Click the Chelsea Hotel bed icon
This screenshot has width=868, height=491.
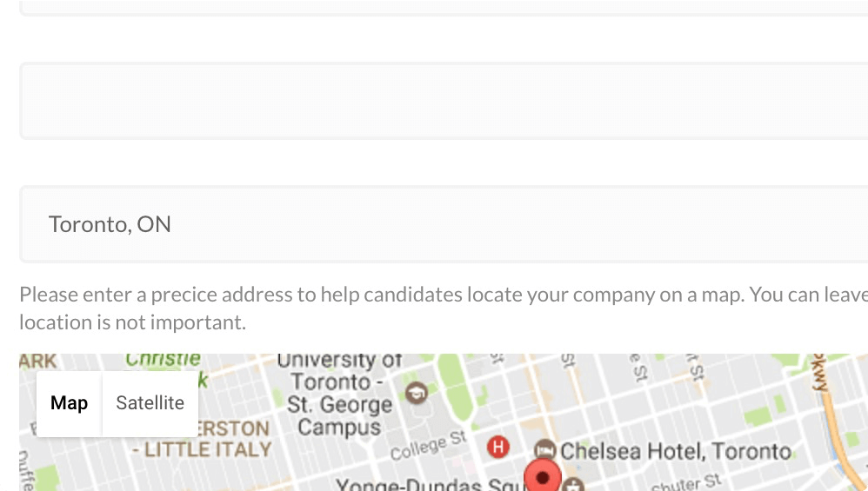545,450
